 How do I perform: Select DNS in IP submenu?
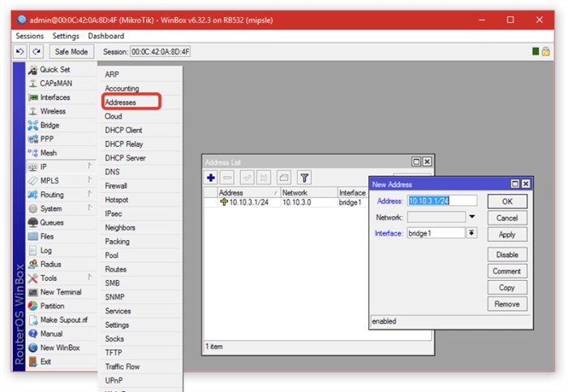tap(141, 172)
